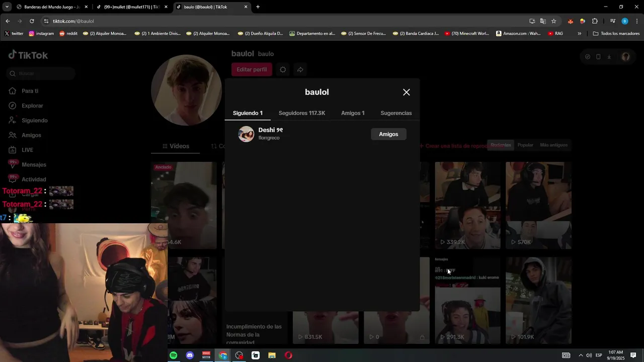Open the instagram bookmark
Screen dimensions: 644x362
(x=41, y=34)
